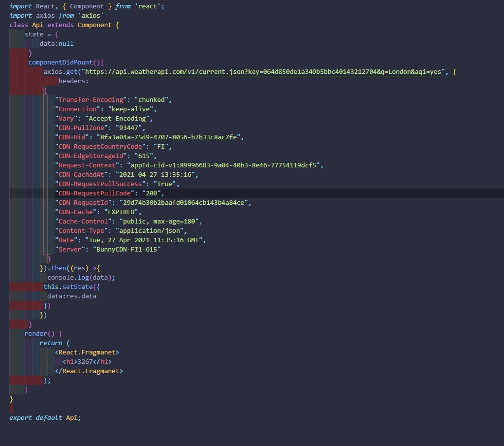The height and width of the screenshot is (446, 504).
Task: Click on "}).then((res)=>{"
Action: pyautogui.click(x=70, y=268)
